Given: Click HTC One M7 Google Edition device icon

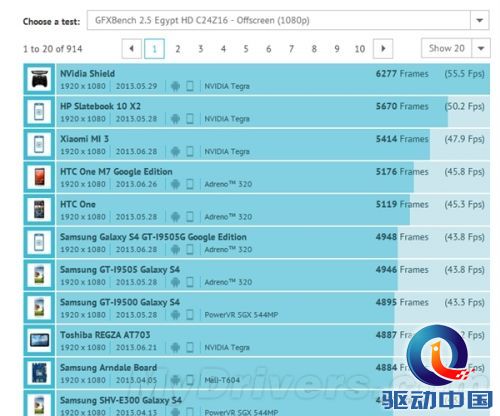Looking at the screenshot, I should (39, 177).
